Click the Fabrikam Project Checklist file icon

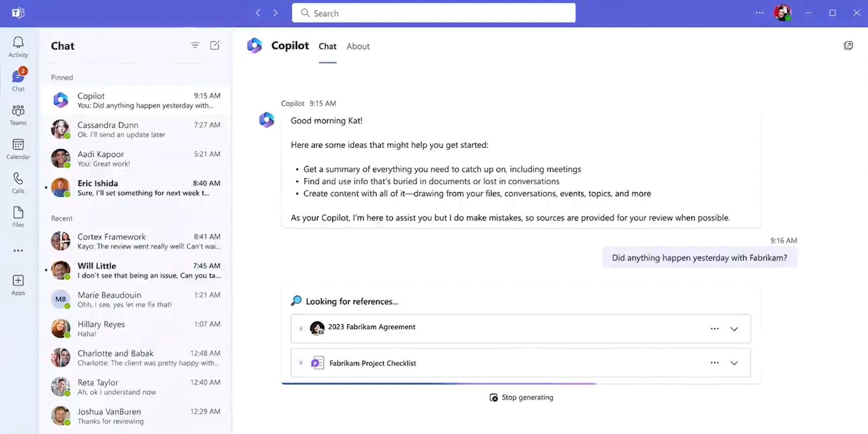click(317, 363)
